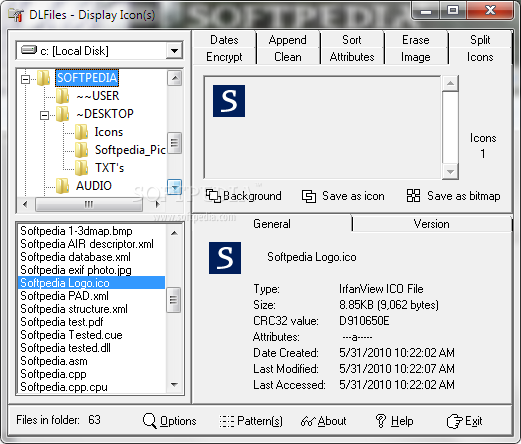Viewport: 521px width, 444px height.
Task: Click the Exit label
Action: click(474, 421)
